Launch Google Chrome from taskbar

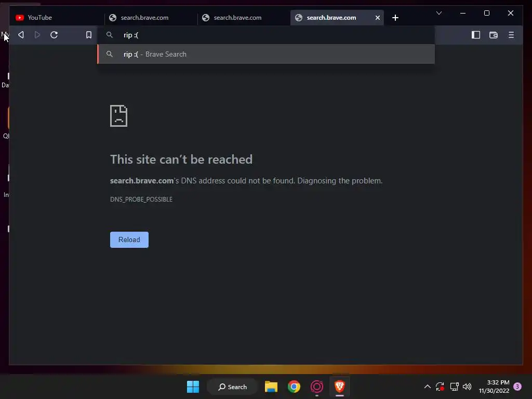[x=294, y=387]
